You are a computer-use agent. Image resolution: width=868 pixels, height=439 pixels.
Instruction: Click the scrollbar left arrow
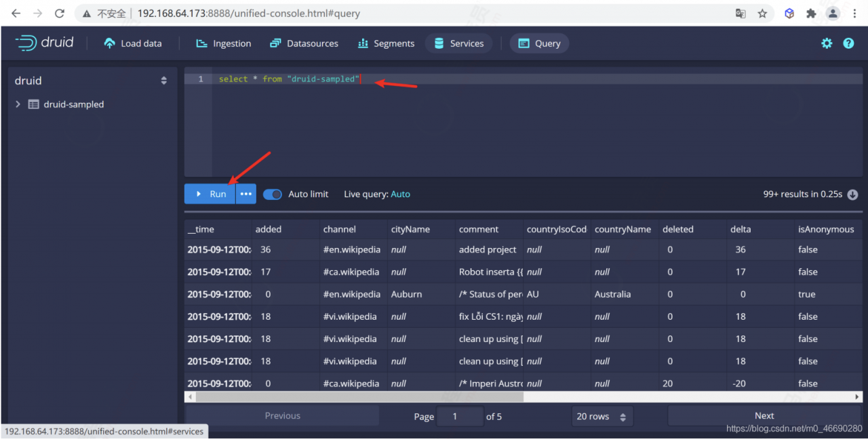pyautogui.click(x=190, y=397)
